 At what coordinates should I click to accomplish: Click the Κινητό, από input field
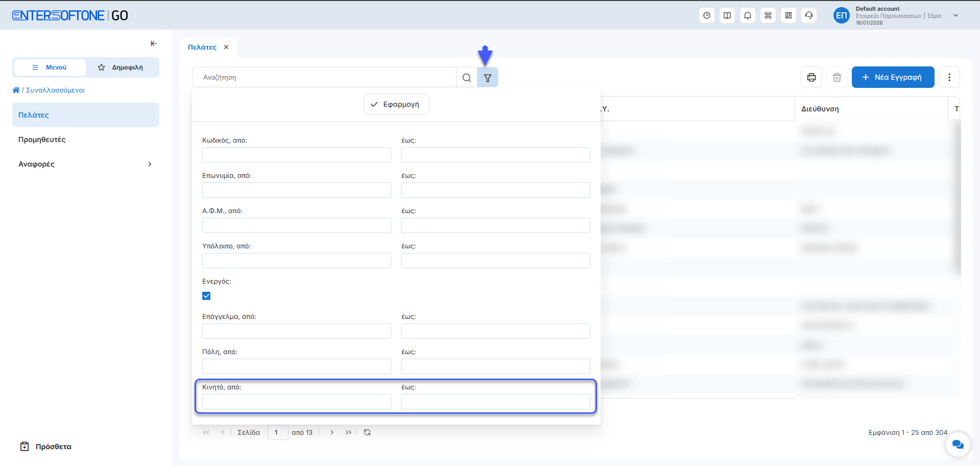point(296,402)
